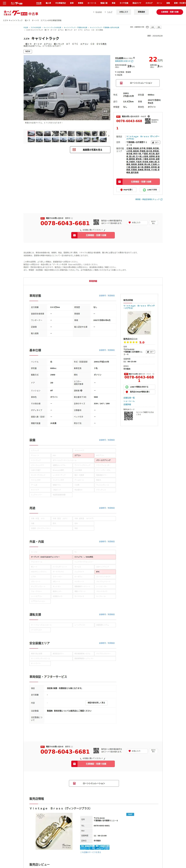Screen dimensions: 186x868
Task: Click MAP badge in 販売店情報
Action: pyautogui.click(x=130, y=814)
